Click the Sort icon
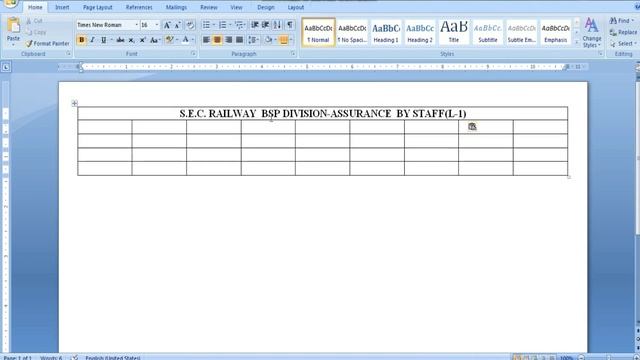640x360 pixels. 278,25
